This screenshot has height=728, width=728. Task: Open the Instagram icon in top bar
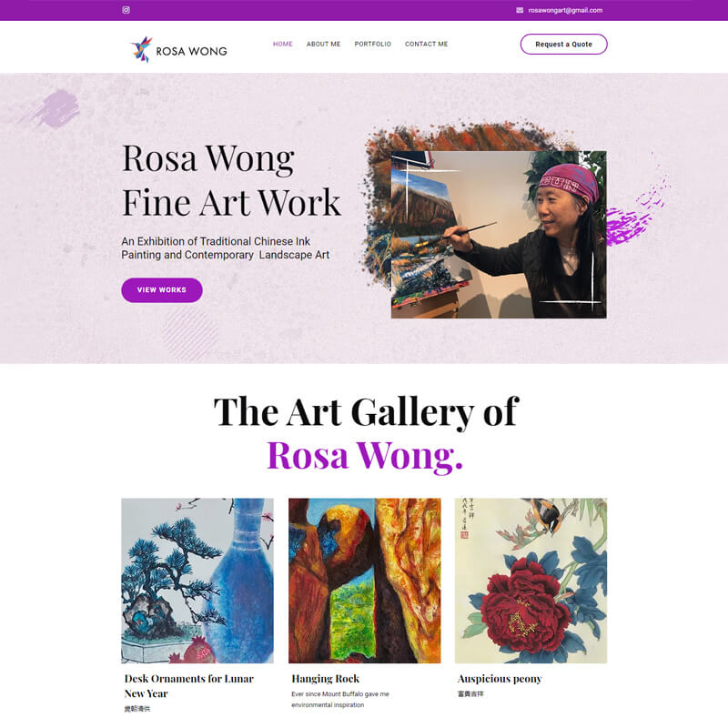pos(126,10)
